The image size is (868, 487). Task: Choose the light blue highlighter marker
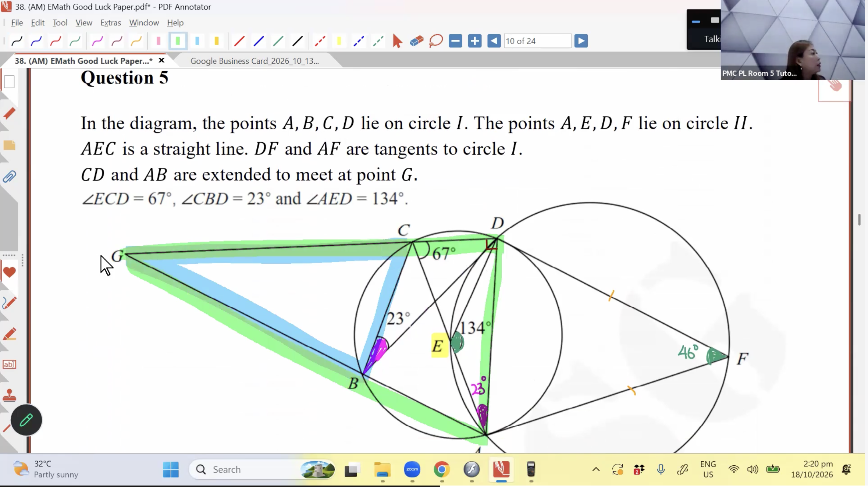[x=198, y=41]
